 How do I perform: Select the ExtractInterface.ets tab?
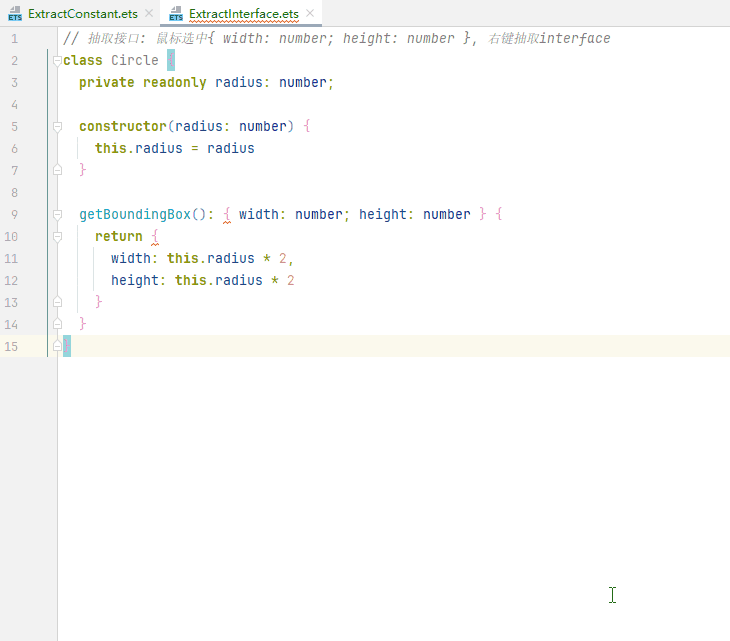coord(243,14)
